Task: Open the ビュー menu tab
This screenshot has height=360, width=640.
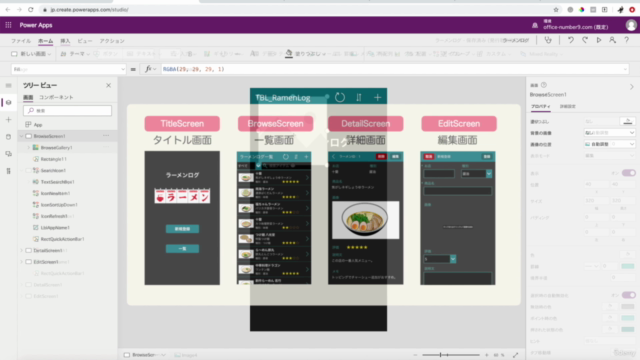Action: [x=85, y=41]
